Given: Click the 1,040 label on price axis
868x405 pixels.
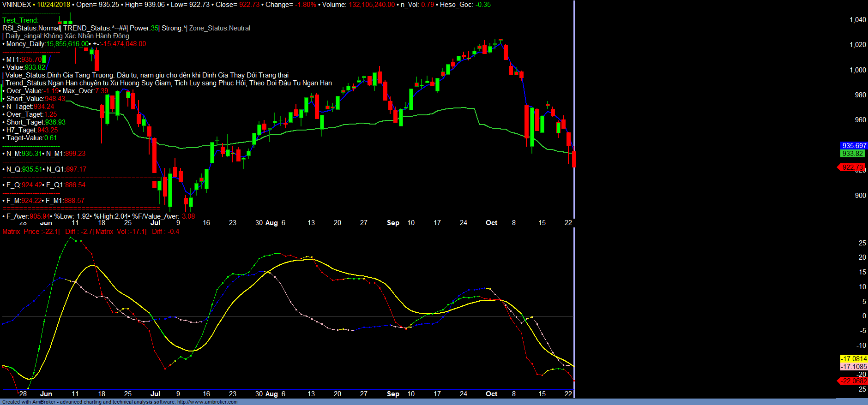Looking at the screenshot, I should coord(857,20).
